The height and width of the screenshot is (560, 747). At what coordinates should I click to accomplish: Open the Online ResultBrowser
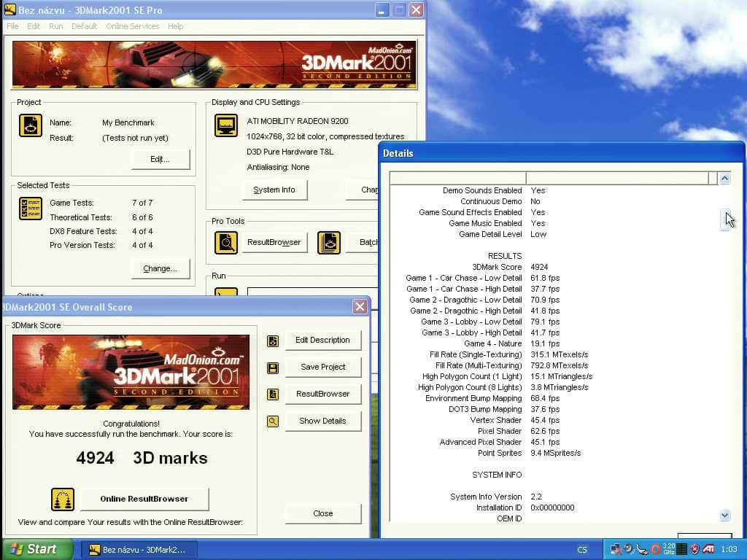[144, 499]
